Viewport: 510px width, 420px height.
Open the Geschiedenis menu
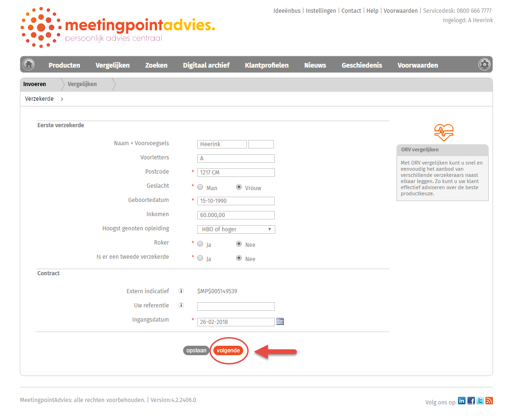(362, 65)
